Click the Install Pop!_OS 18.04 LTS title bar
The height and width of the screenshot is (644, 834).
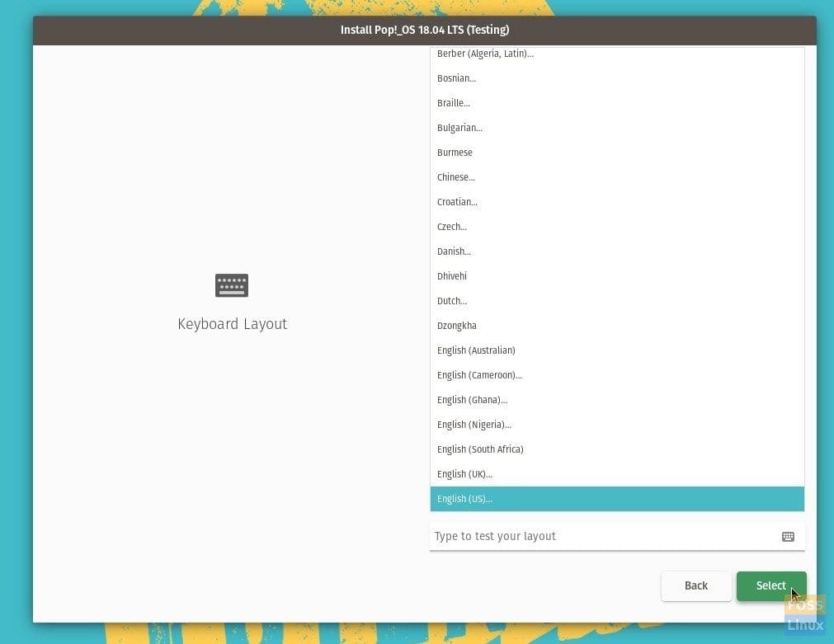click(x=425, y=31)
